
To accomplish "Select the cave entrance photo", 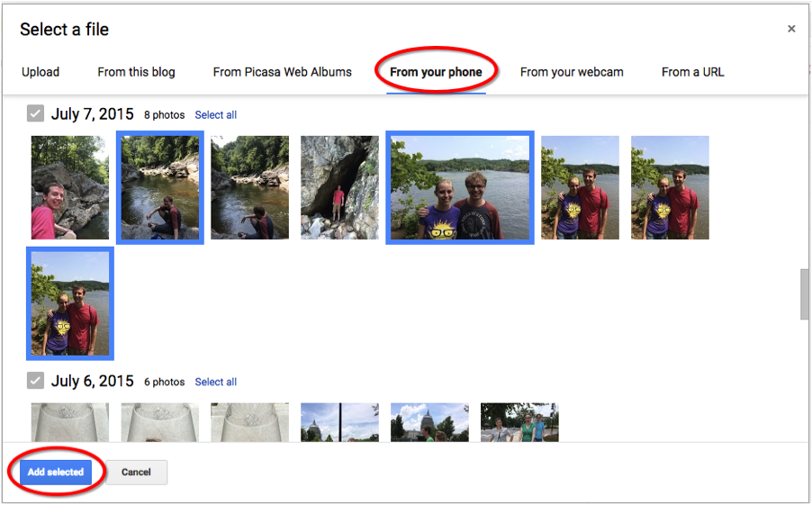I will pyautogui.click(x=339, y=187).
